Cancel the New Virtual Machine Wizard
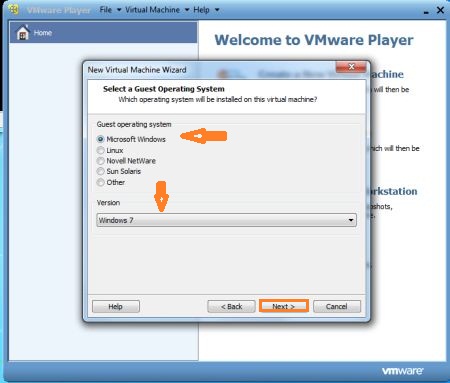Viewport: 450px width, 383px height. (x=337, y=306)
